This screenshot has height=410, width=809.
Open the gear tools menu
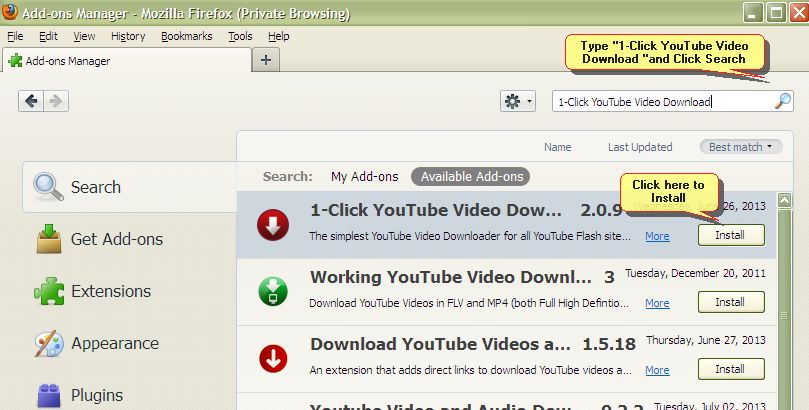517,101
